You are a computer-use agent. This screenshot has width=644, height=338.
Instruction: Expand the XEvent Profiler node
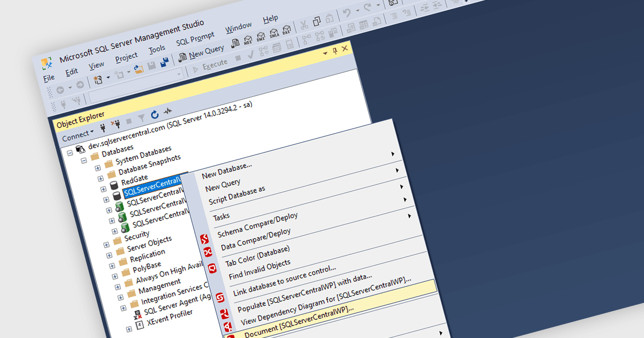click(129, 328)
